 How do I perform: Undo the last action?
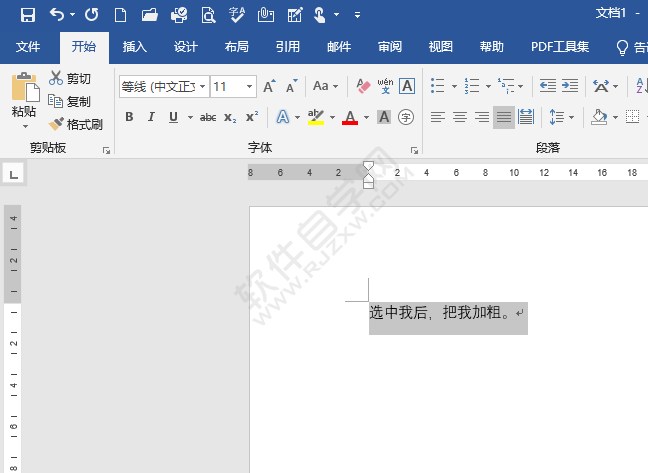point(57,15)
